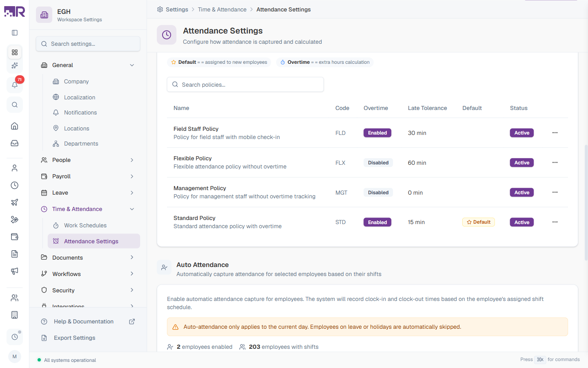The height and width of the screenshot is (368, 588).
Task: Click the settings gear in breadcrumb
Action: 160,9
